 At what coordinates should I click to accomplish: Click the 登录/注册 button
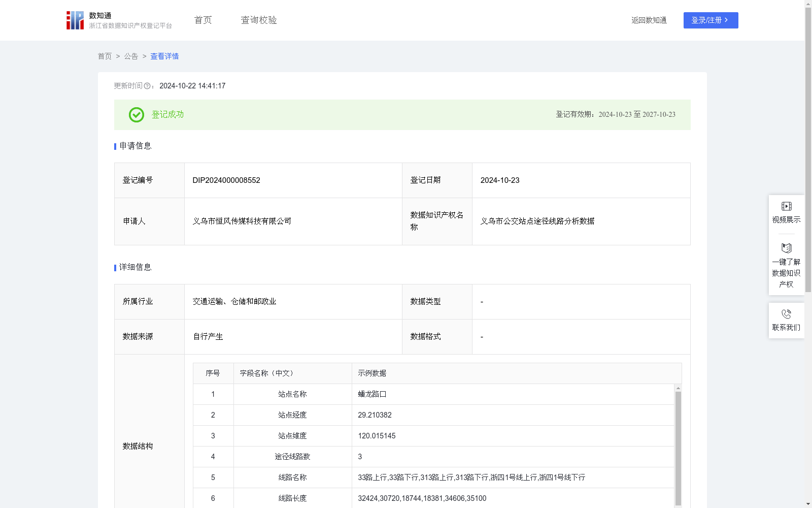click(x=710, y=20)
